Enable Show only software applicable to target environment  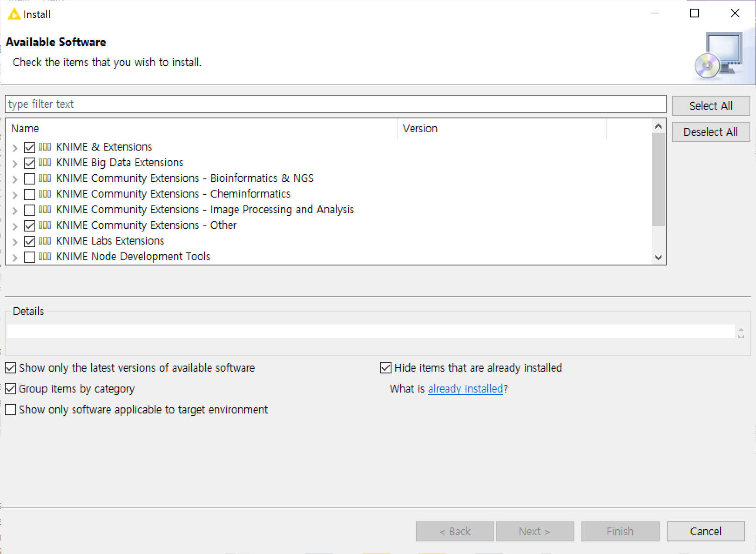click(10, 410)
